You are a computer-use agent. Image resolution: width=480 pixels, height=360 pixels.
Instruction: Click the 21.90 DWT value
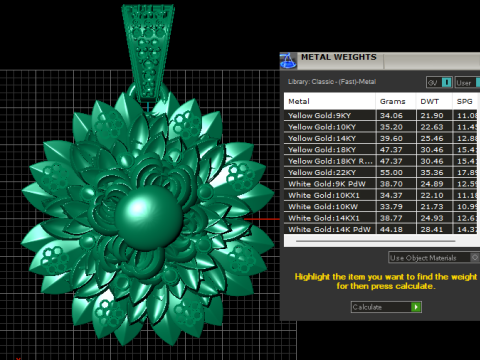(x=432, y=116)
